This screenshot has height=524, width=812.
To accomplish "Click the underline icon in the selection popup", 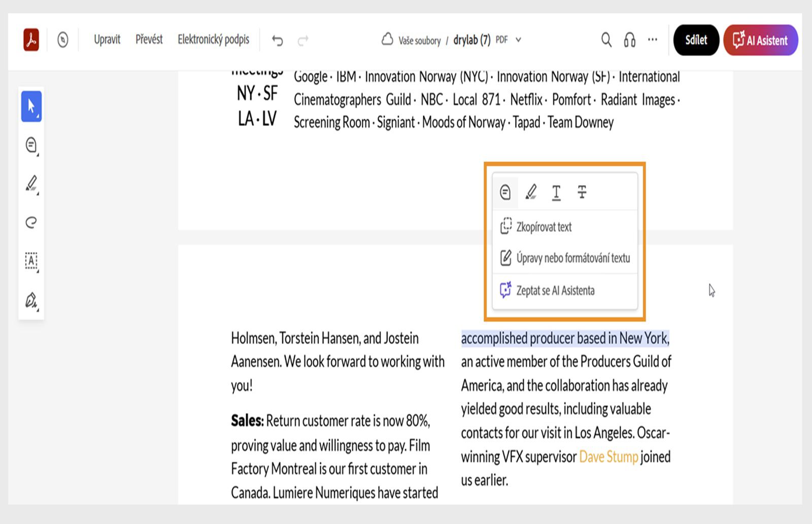I will [556, 192].
